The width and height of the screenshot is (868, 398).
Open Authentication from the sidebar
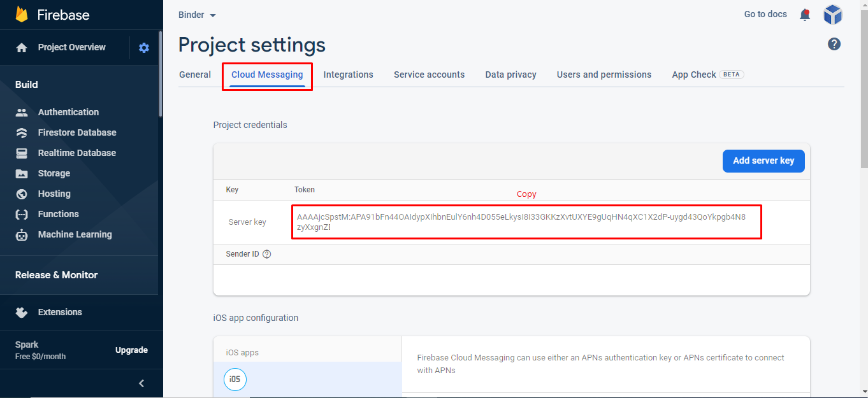pyautogui.click(x=68, y=112)
